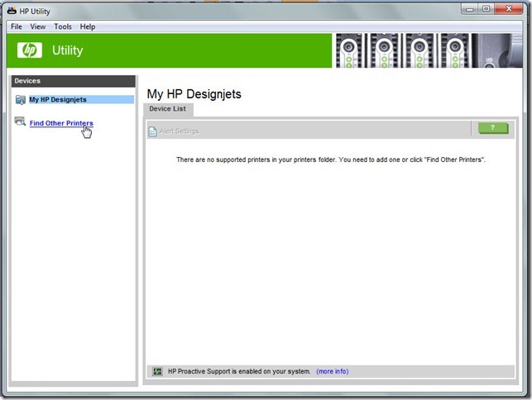Click the HP logo in green banner
Viewport: 532px width, 400px height.
pyautogui.click(x=30, y=50)
